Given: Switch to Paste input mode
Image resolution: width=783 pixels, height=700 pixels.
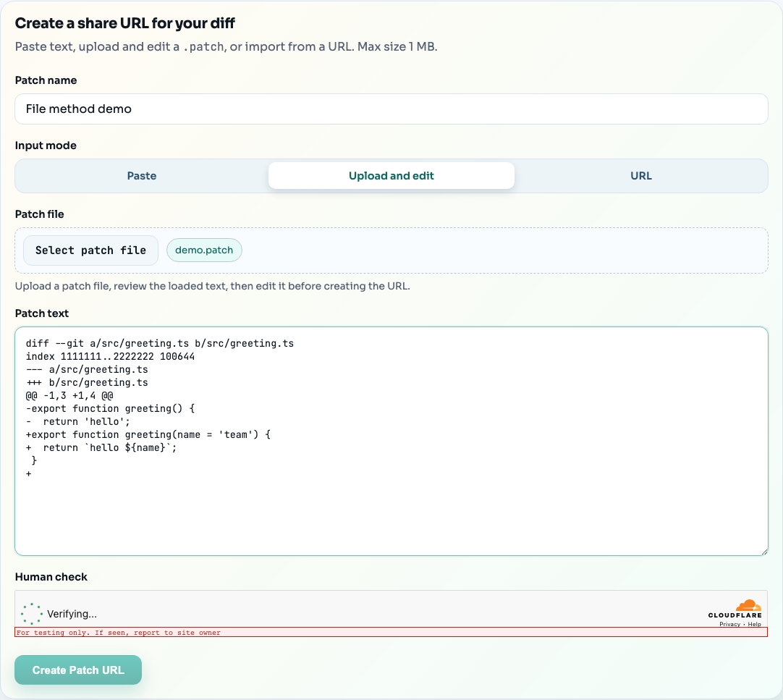Looking at the screenshot, I should [142, 176].
